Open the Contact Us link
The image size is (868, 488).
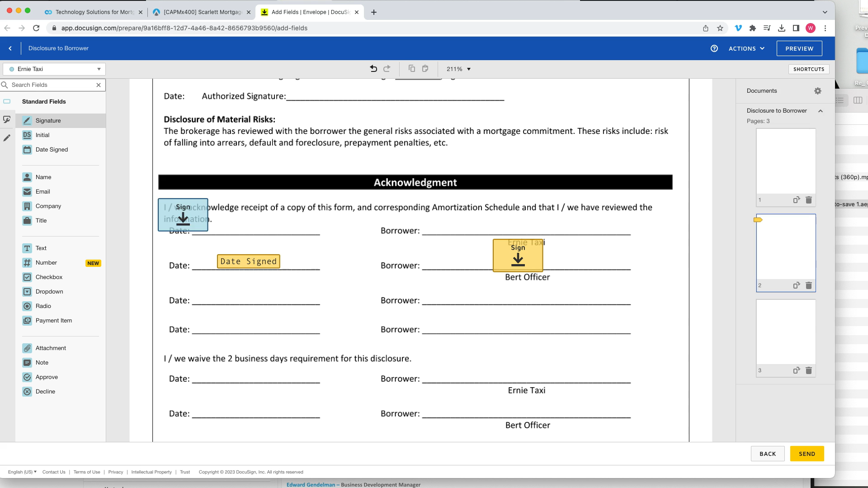point(54,472)
